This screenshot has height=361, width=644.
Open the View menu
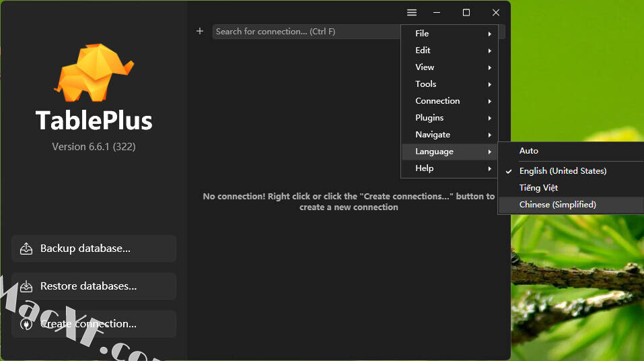[450, 67]
